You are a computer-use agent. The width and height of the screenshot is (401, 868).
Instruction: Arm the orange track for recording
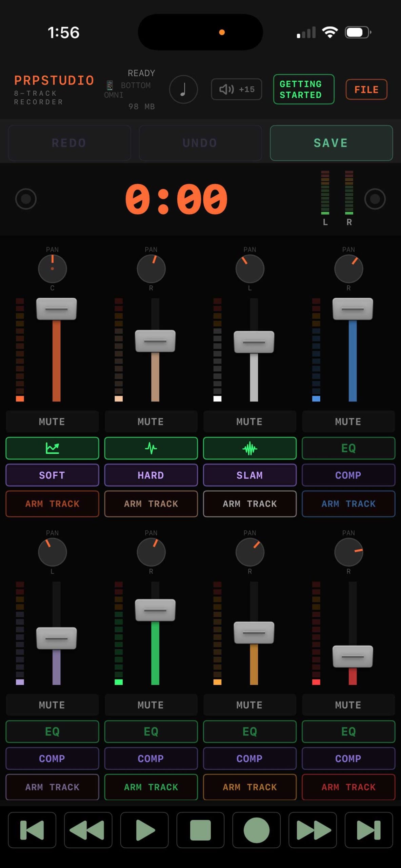click(x=52, y=504)
